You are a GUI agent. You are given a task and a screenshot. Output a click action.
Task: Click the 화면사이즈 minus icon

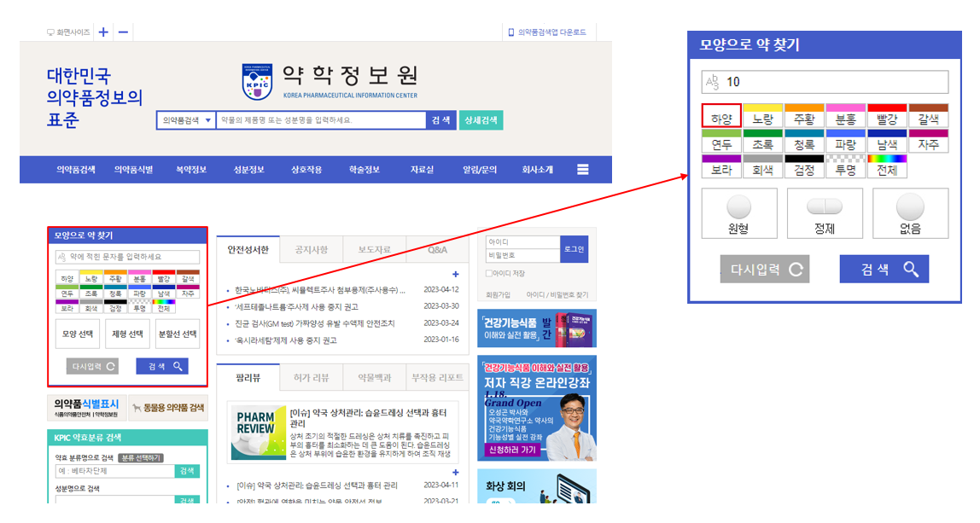tap(123, 32)
